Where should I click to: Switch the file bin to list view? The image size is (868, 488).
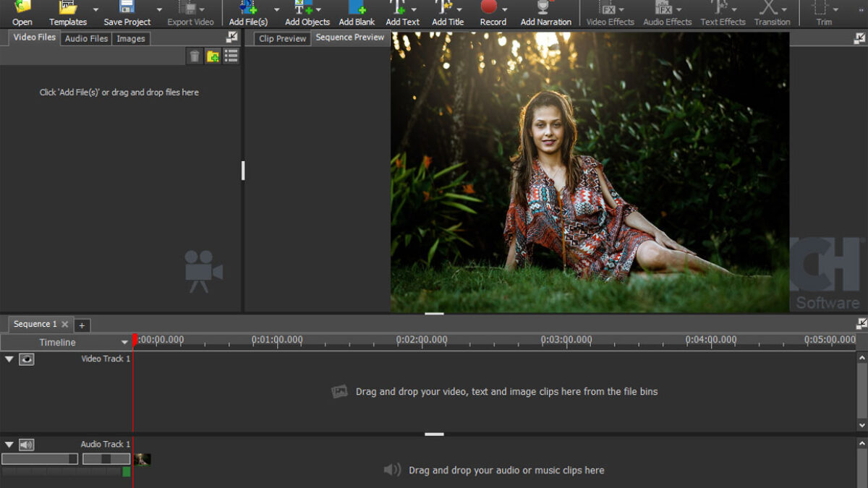point(231,56)
